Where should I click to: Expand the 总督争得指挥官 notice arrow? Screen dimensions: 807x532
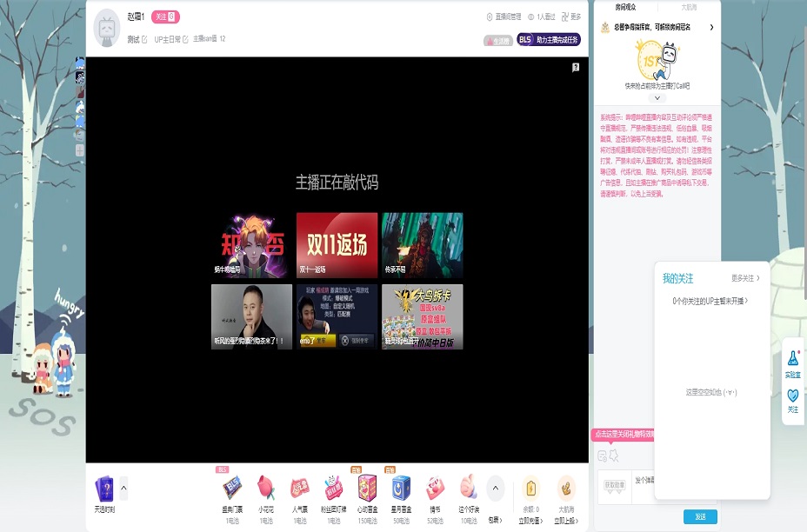tap(712, 27)
